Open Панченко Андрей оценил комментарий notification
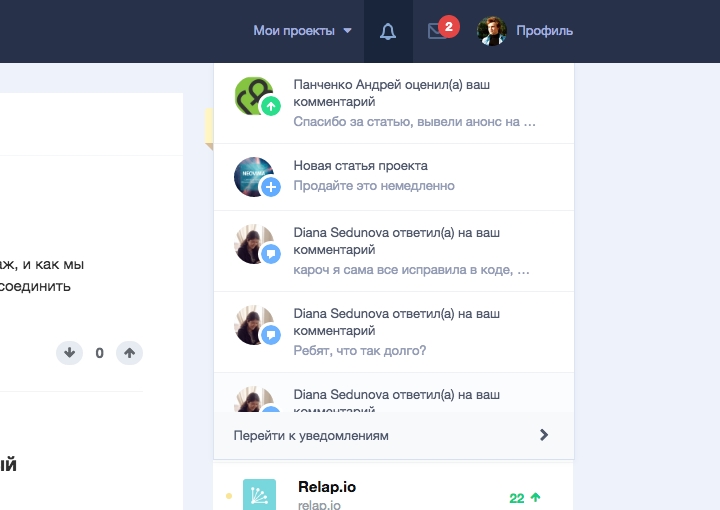Screen dimensions: 720x510 point(414,103)
